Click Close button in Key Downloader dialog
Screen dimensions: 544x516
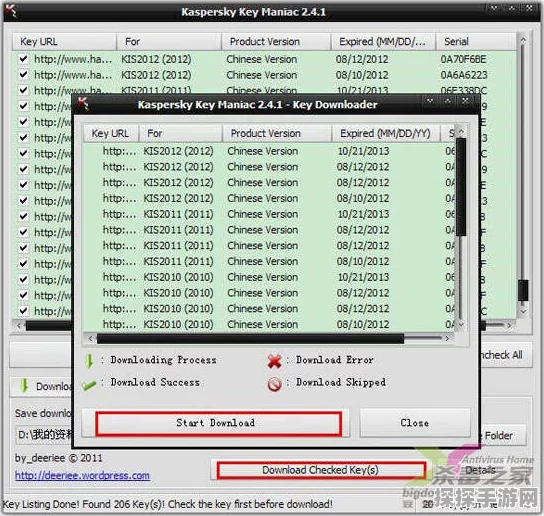[415, 423]
